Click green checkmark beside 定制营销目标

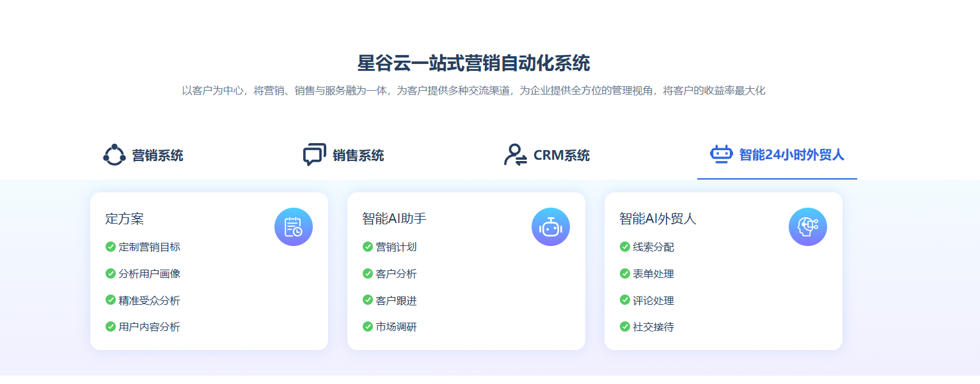pyautogui.click(x=111, y=247)
